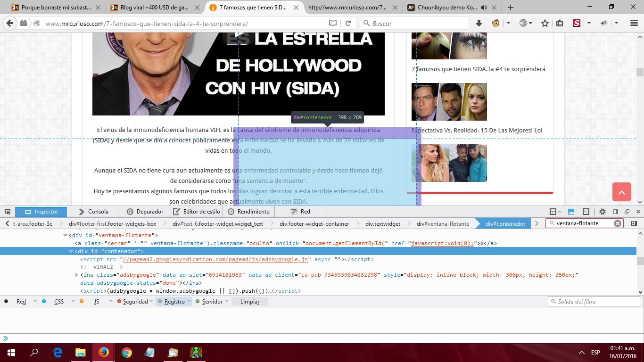Viewport: 644px width, 362px height.
Task: Open File Explorer from taskbar
Action: pos(81,352)
